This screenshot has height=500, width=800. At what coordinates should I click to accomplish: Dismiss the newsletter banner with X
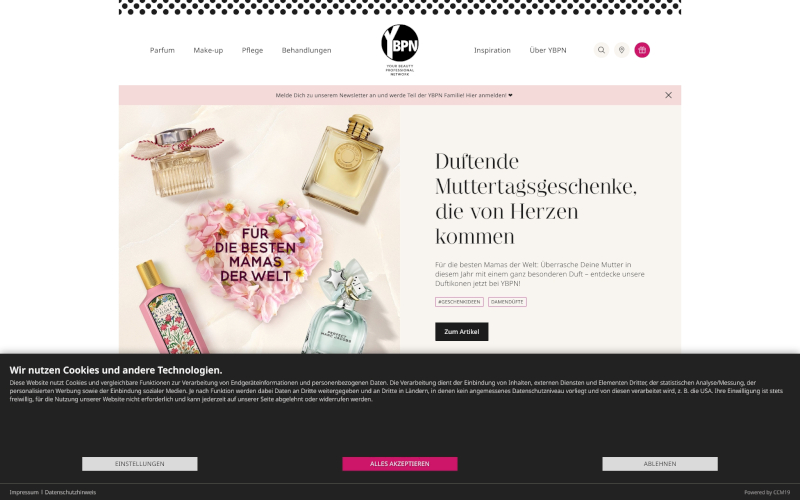(x=668, y=95)
